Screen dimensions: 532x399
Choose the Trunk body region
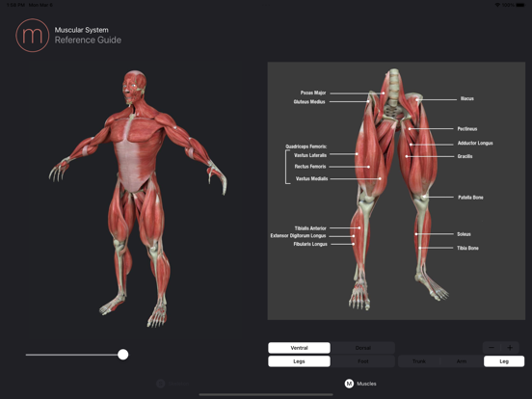[x=419, y=361]
